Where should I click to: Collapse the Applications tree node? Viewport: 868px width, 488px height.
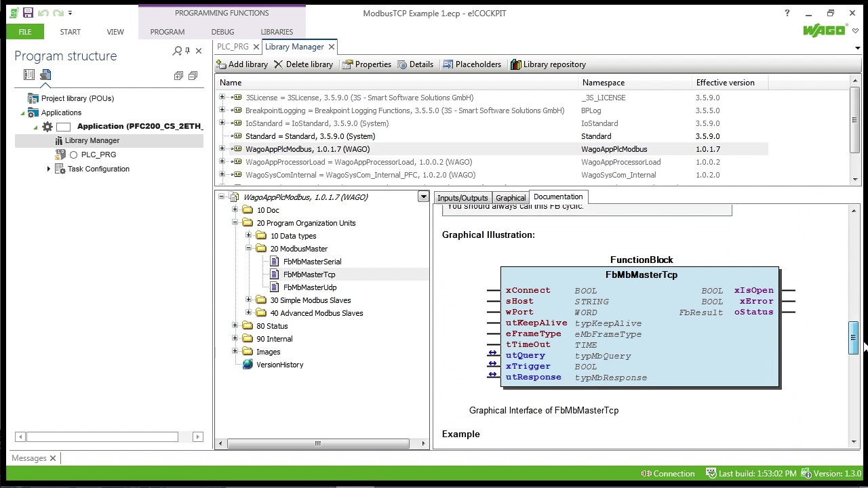pyautogui.click(x=22, y=113)
